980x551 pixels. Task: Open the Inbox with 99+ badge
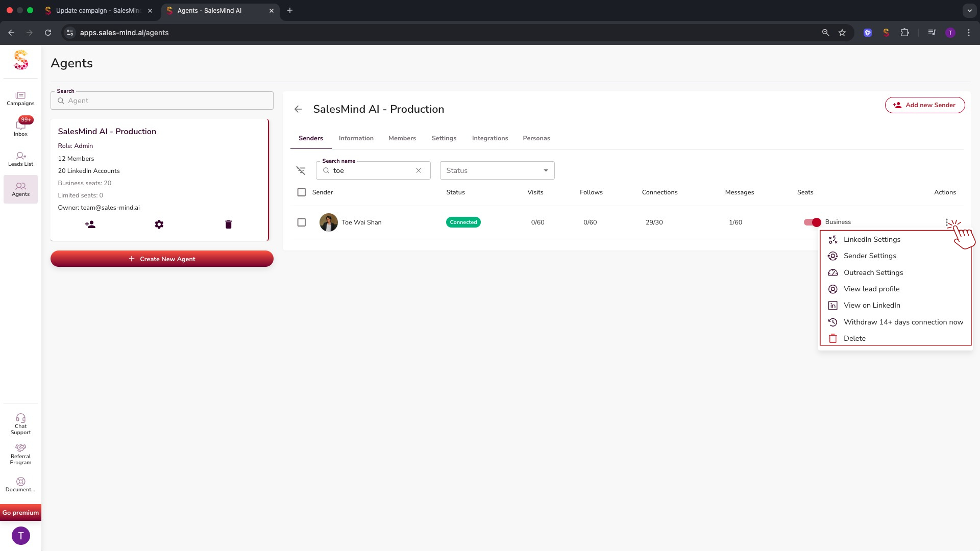(x=20, y=128)
